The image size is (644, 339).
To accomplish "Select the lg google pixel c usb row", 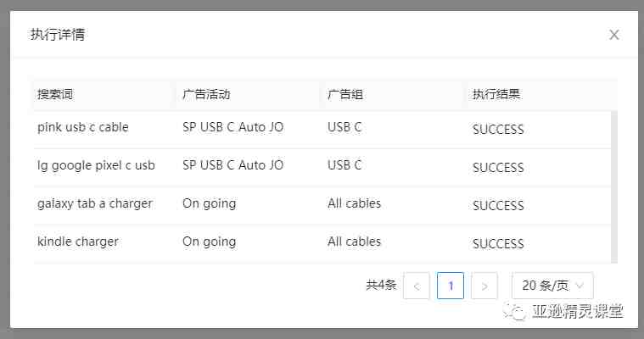I will [x=322, y=168].
